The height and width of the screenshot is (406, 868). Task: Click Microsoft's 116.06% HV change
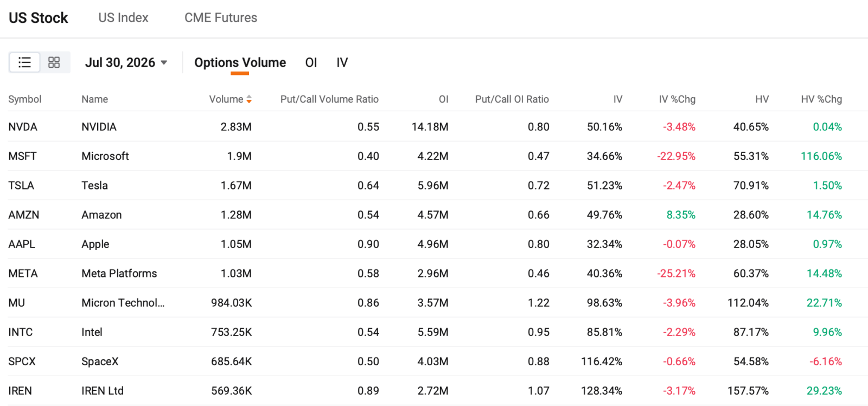(821, 156)
